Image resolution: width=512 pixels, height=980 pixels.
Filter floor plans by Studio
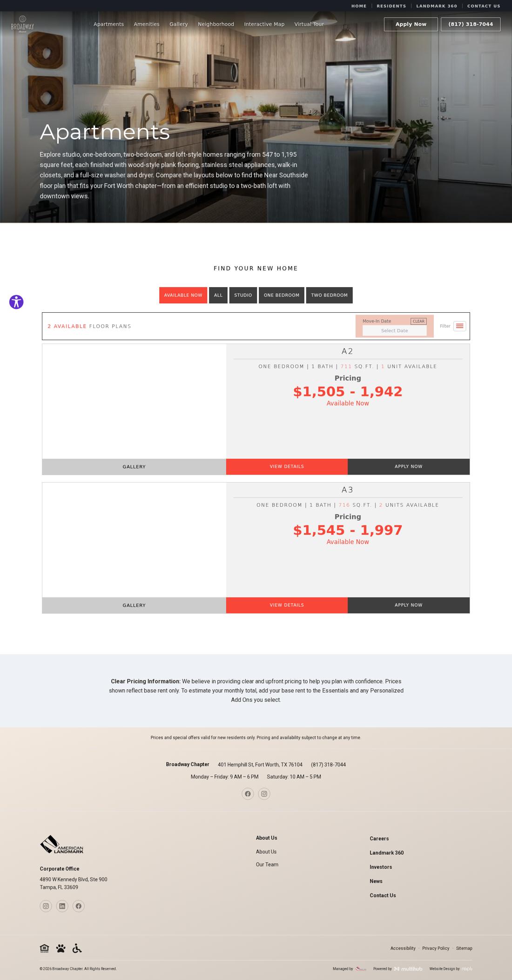point(243,295)
